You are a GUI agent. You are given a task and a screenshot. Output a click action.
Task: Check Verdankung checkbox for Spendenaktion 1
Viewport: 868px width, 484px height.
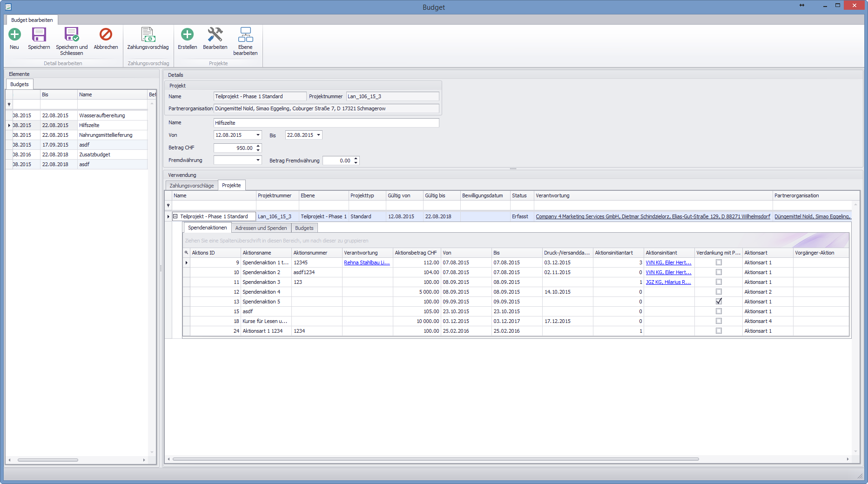[719, 262]
